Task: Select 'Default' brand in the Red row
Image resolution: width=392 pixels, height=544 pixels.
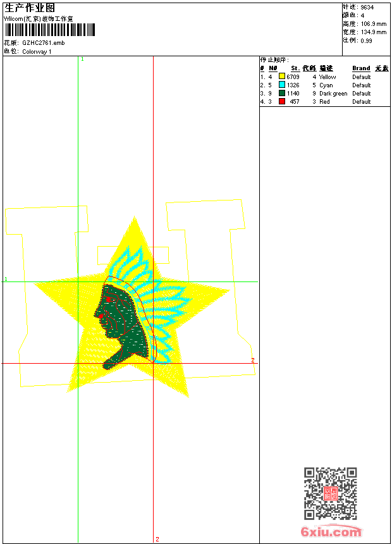Action: (x=362, y=102)
